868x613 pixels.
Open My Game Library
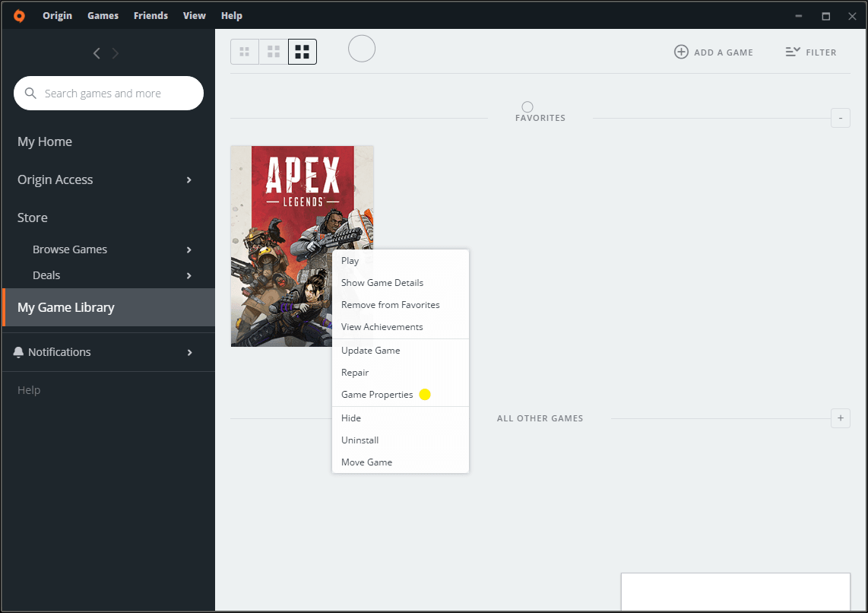(x=109, y=307)
